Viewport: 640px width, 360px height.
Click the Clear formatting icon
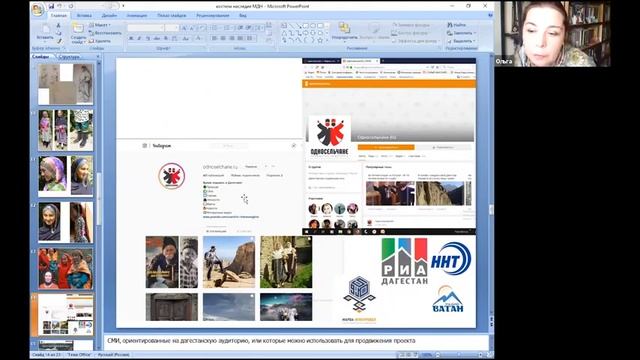(x=202, y=28)
